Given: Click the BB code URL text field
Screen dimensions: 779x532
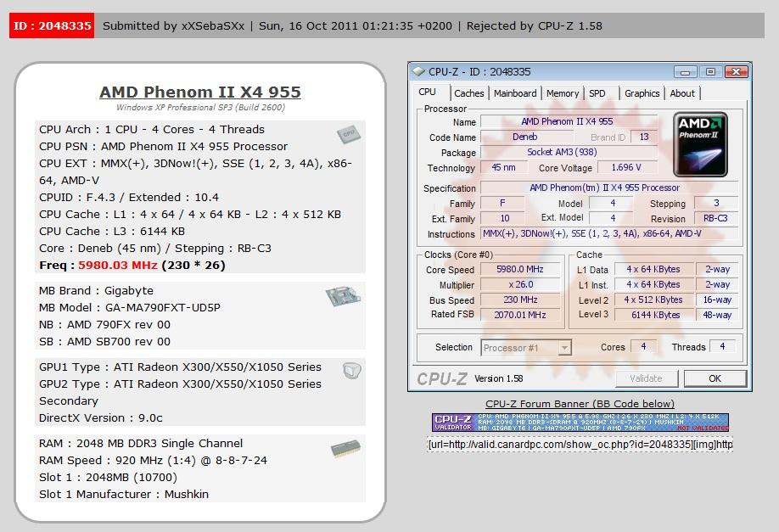Looking at the screenshot, I should coord(580,444).
